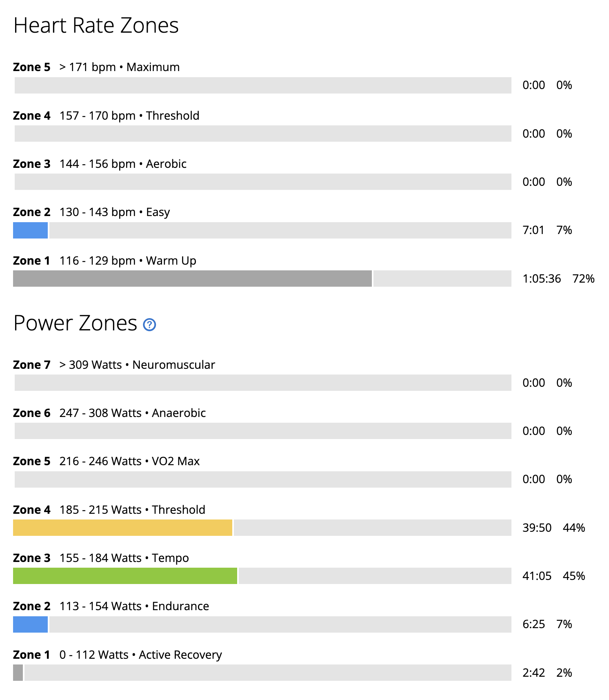This screenshot has height=700, width=609.
Task: Click the 72% Warm Up percentage
Action: click(x=583, y=279)
